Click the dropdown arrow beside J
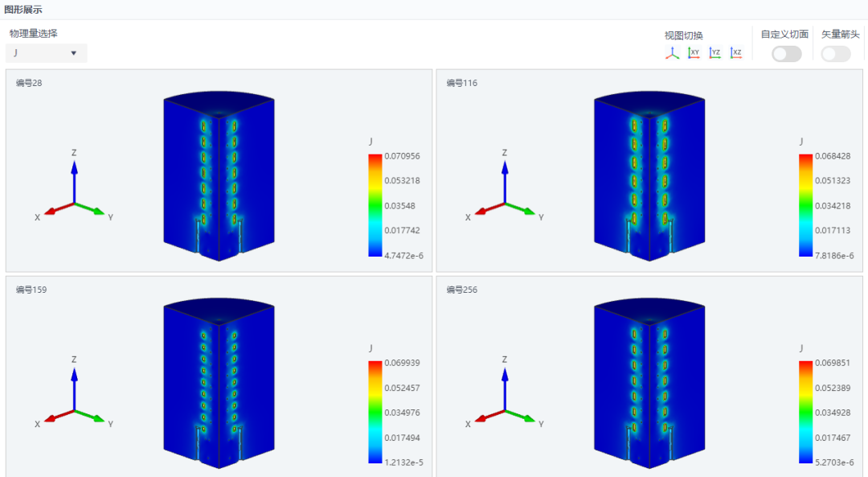868x477 pixels. point(74,53)
